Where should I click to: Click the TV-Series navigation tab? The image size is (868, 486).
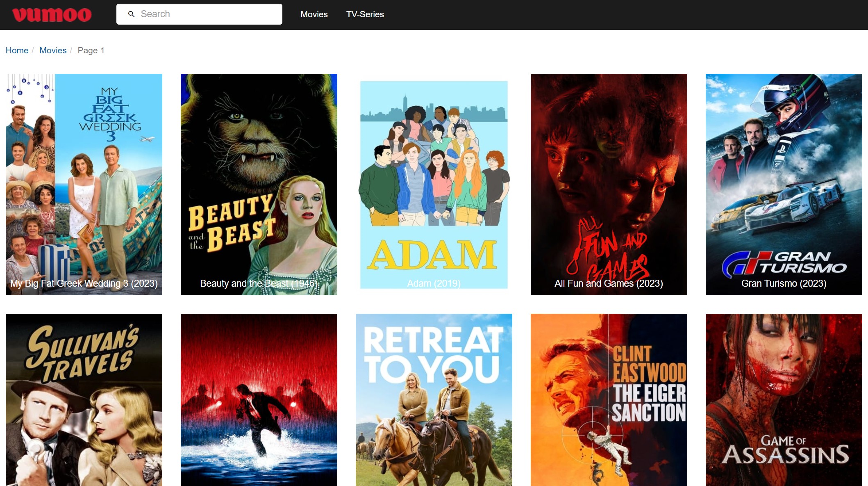pyautogui.click(x=365, y=14)
